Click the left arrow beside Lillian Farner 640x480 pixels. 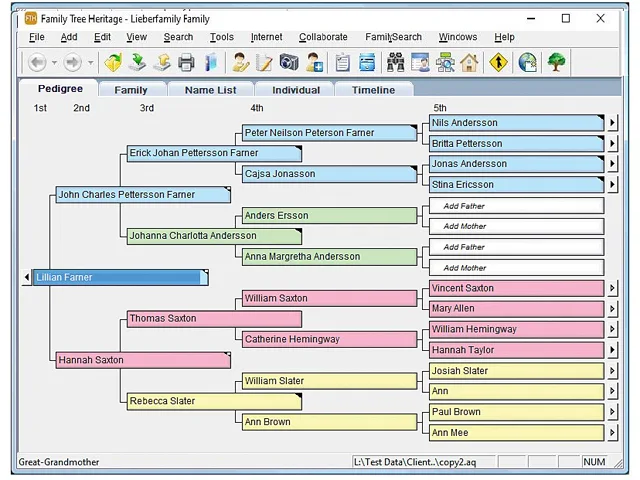[27, 277]
